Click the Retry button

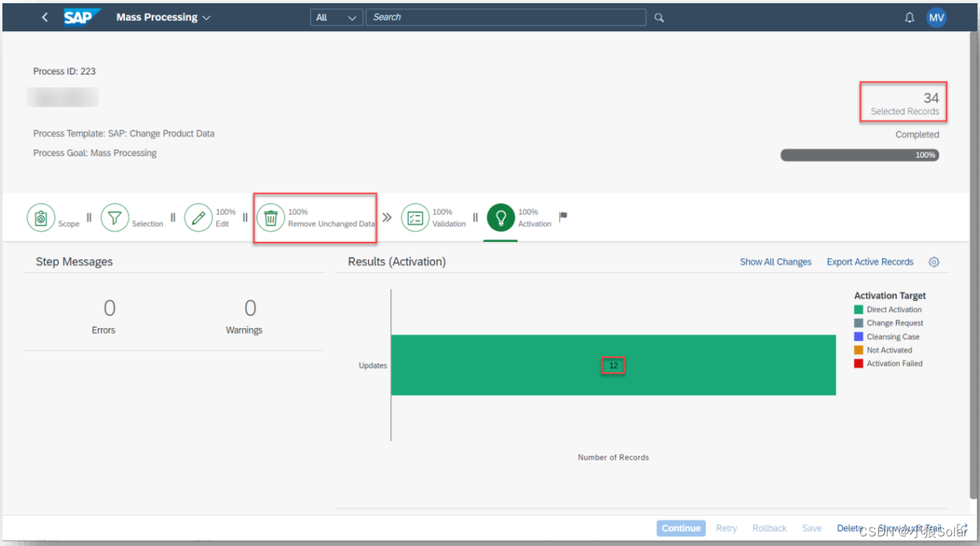coord(727,528)
